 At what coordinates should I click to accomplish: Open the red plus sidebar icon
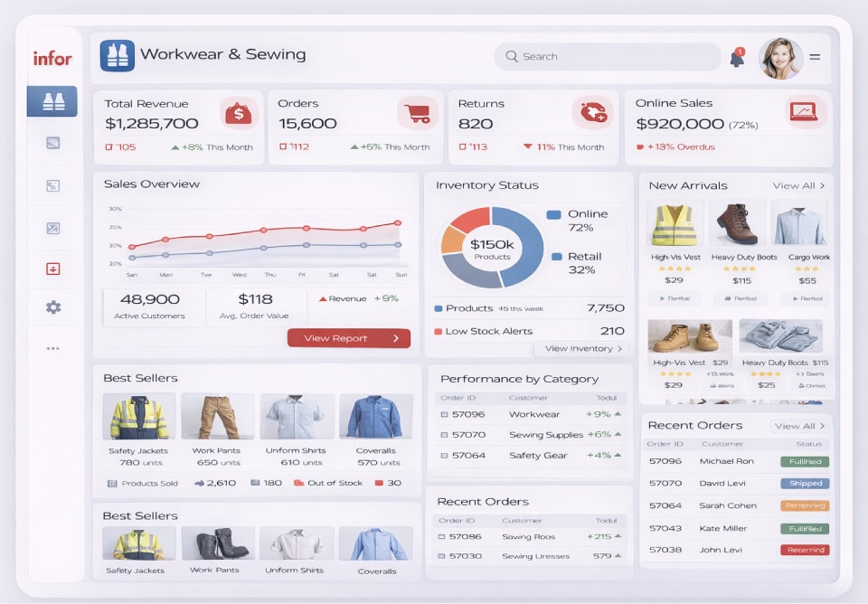(53, 269)
